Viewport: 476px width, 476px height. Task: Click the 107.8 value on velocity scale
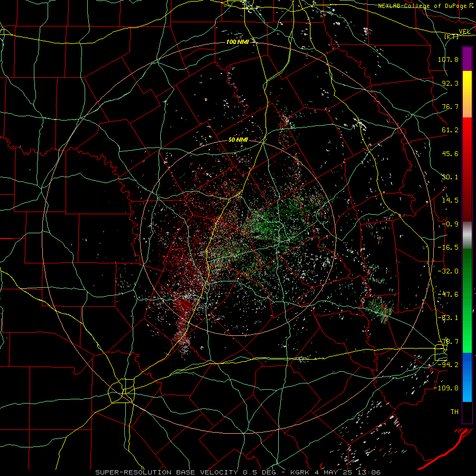pos(448,59)
